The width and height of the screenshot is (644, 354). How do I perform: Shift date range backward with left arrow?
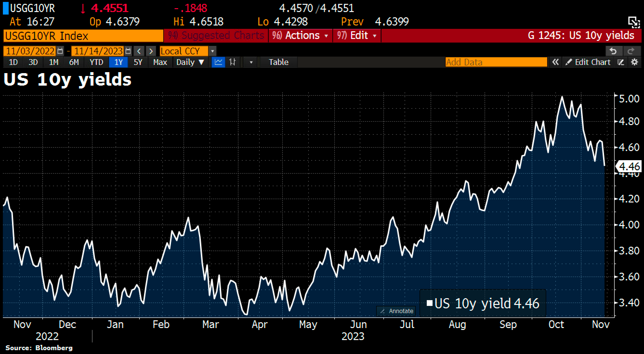tap(139, 51)
